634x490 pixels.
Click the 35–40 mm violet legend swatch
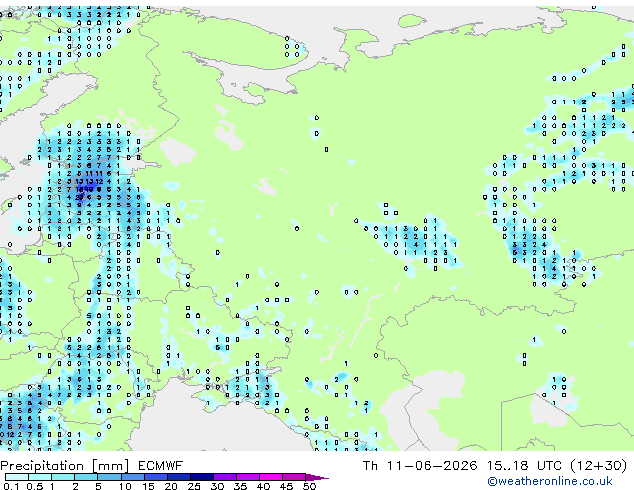tap(247, 477)
